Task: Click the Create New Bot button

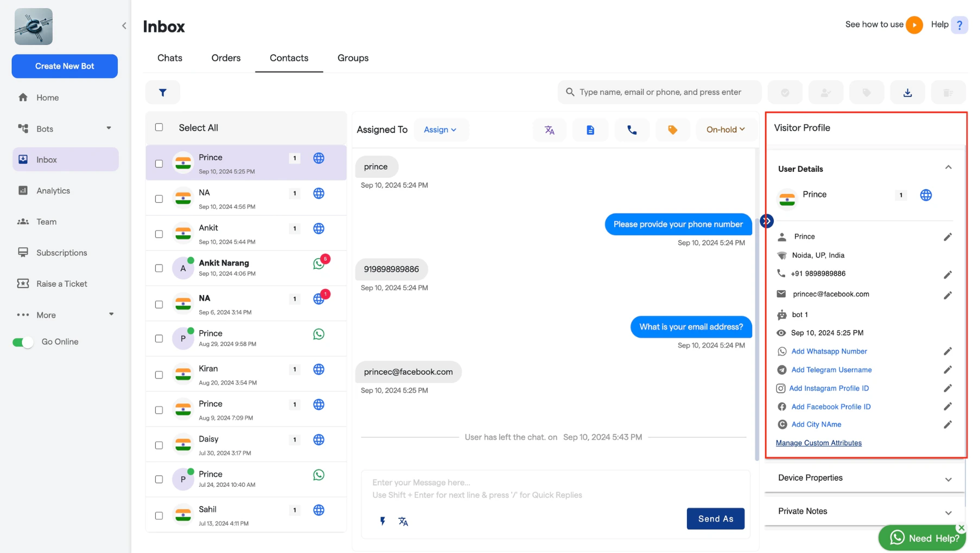Action: [65, 66]
